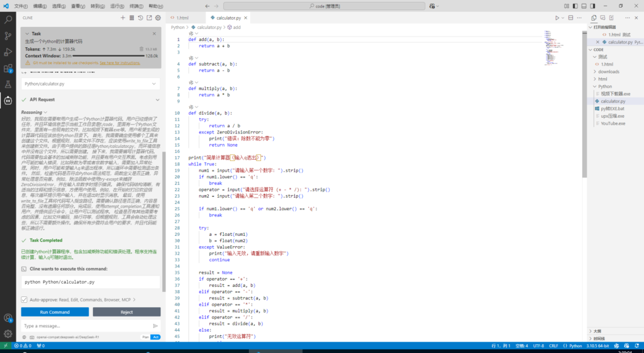The image size is (644, 353).
Task: Toggle bottom panel visibility
Action: click(x=584, y=6)
